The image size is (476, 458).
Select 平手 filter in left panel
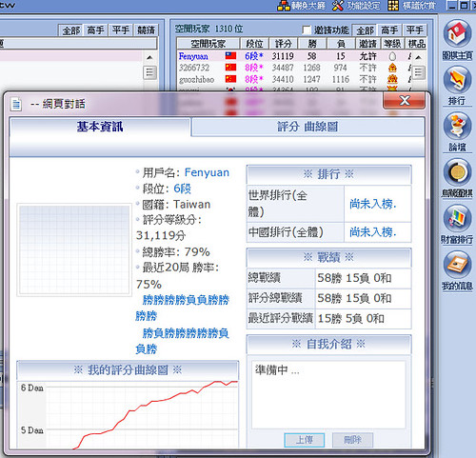121,30
